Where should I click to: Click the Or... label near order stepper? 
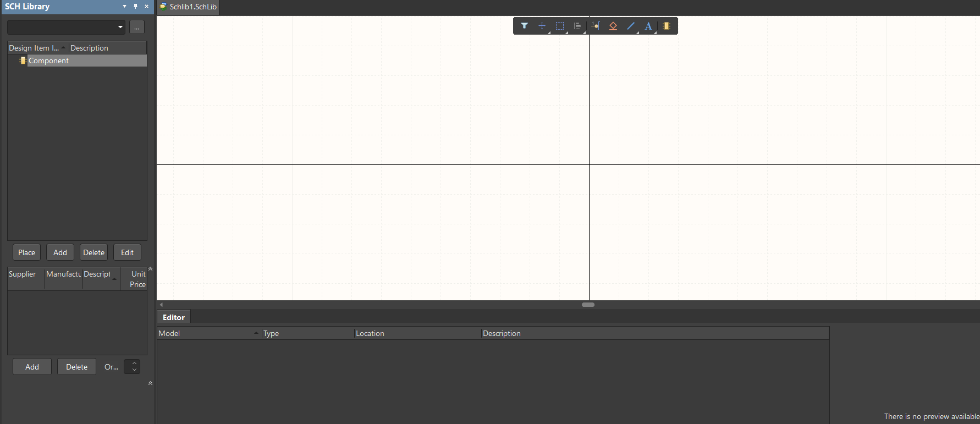[111, 367]
